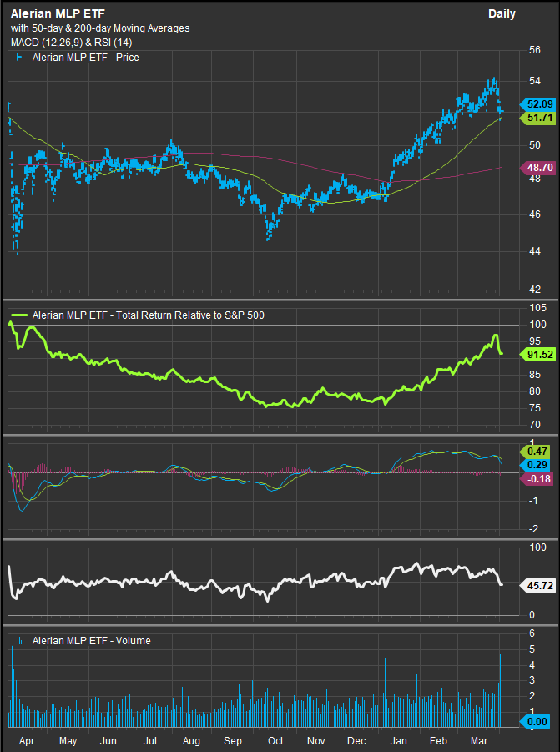Click the green Total Return legend line icon
The width and height of the screenshot is (560, 752).
18,315
